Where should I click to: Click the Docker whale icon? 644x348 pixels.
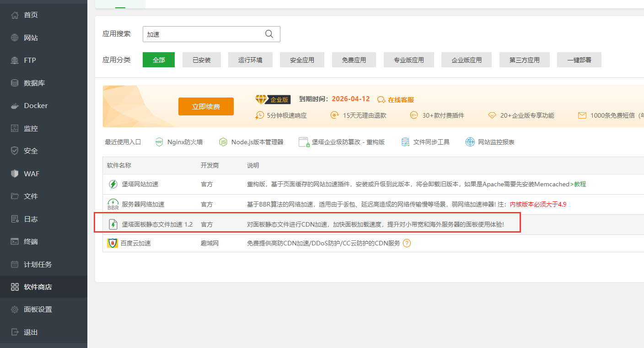coord(15,106)
